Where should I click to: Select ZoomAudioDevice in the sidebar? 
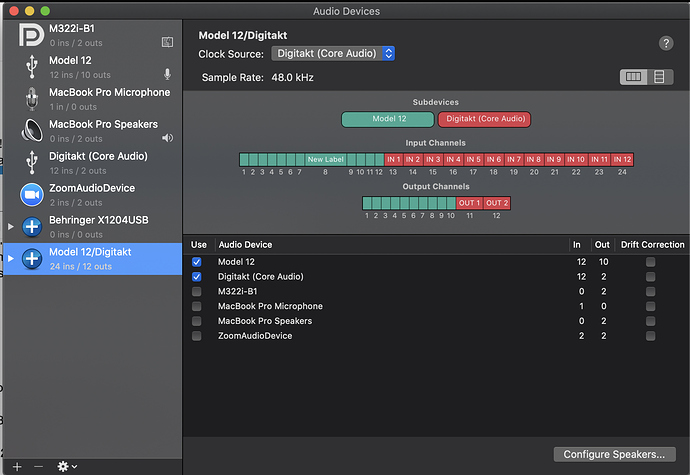[x=98, y=194]
